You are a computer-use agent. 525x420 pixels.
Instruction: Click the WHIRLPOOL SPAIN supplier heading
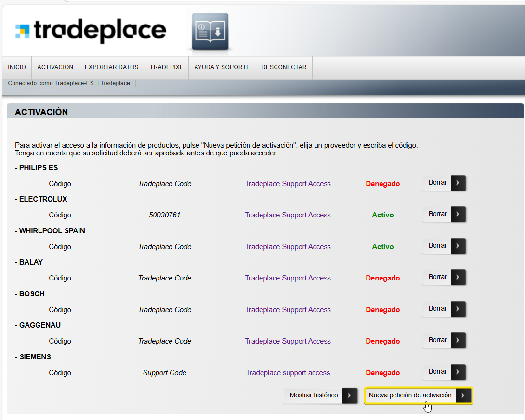pos(50,231)
